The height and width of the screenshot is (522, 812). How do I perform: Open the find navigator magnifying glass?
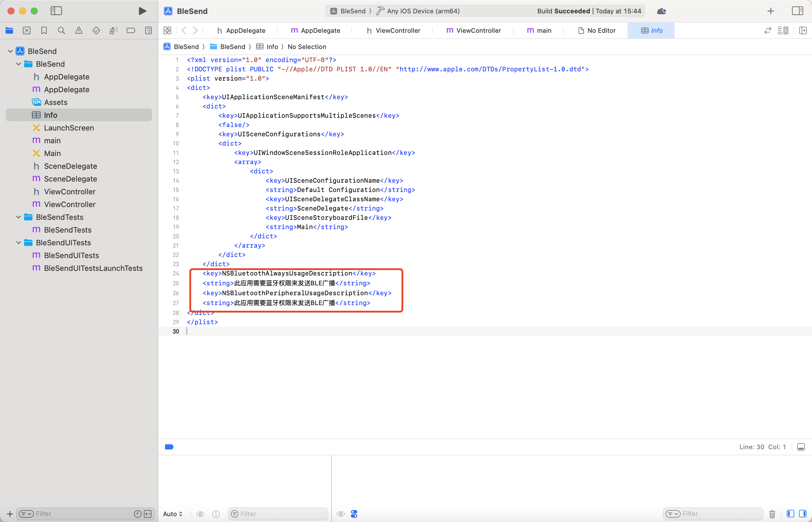61,30
